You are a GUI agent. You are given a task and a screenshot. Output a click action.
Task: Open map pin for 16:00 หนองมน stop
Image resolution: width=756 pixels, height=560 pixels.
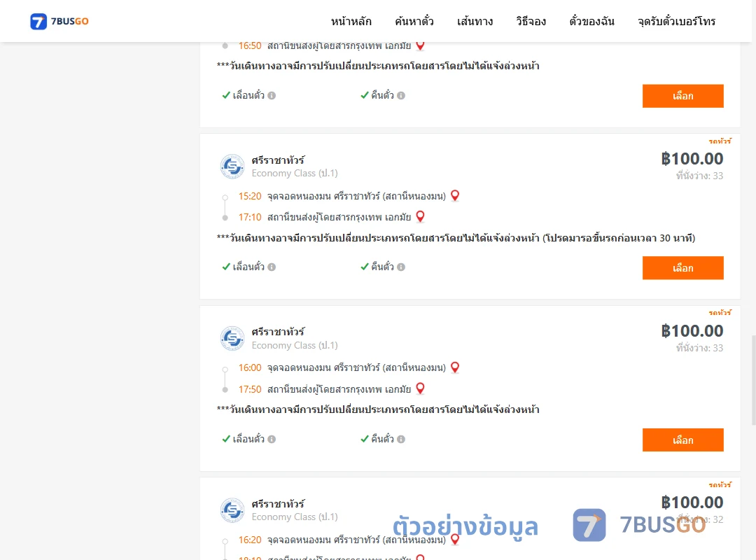tap(455, 367)
